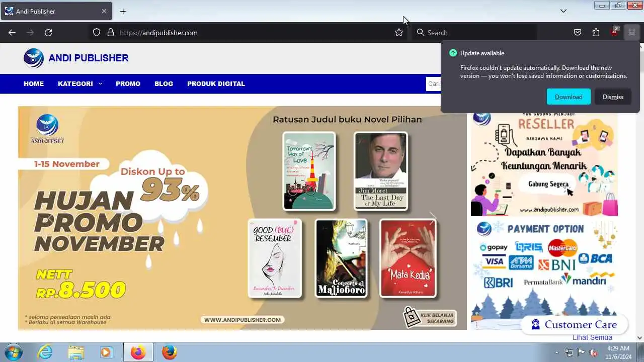
Task: Open the BLOG menu item
Action: [x=164, y=83]
